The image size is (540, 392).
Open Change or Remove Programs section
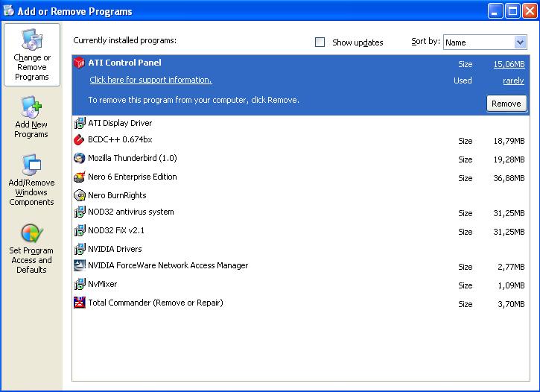(x=31, y=55)
